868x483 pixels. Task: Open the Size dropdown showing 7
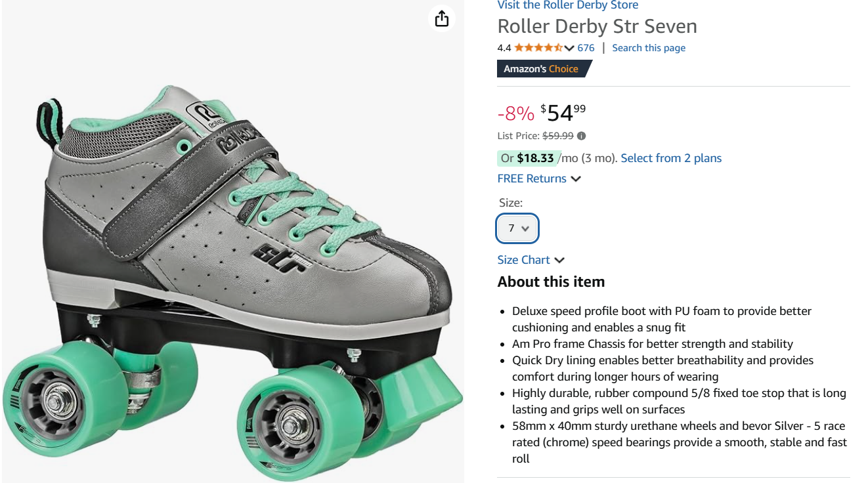517,228
